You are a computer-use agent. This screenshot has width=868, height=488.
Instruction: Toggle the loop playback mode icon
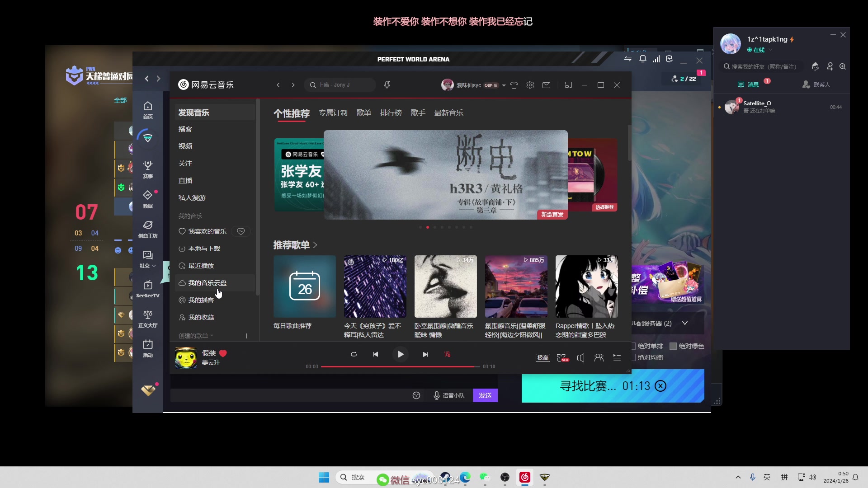[x=354, y=354]
